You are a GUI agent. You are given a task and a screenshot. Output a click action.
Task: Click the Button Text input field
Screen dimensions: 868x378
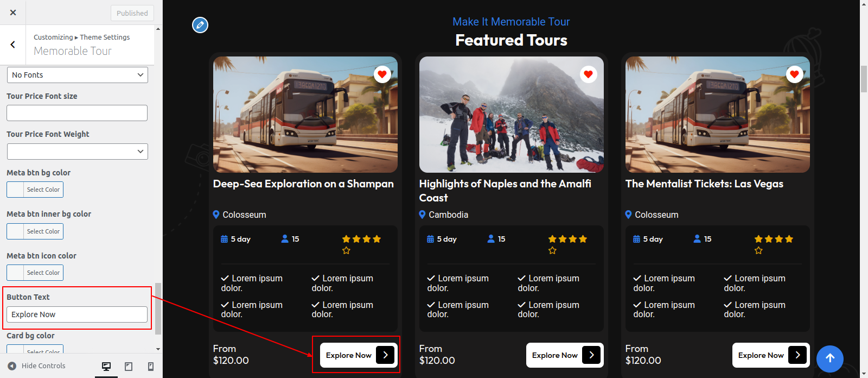(x=77, y=314)
